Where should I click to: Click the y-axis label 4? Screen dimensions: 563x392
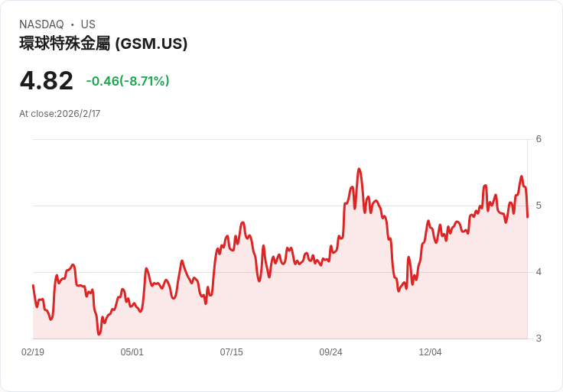click(539, 272)
